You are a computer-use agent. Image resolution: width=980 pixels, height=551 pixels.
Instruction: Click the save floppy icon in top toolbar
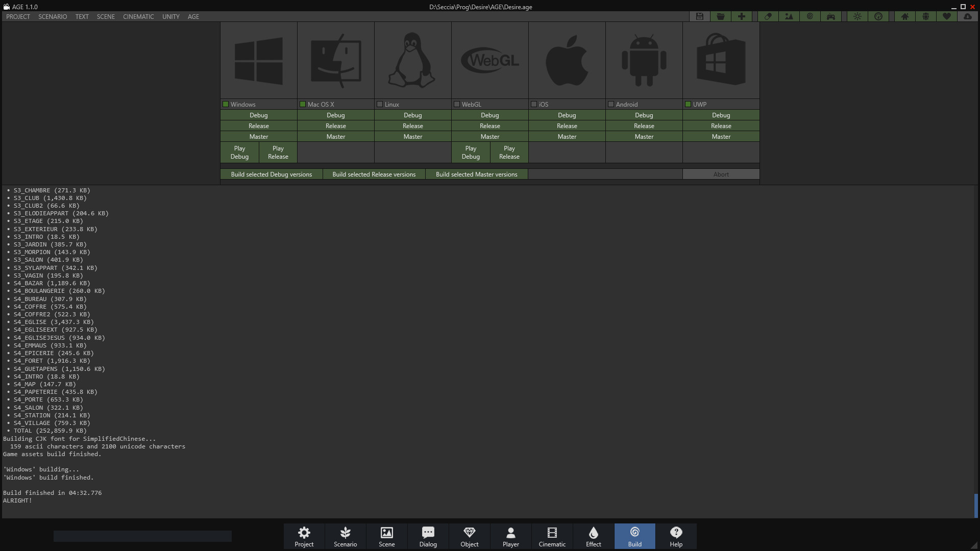pos(699,16)
